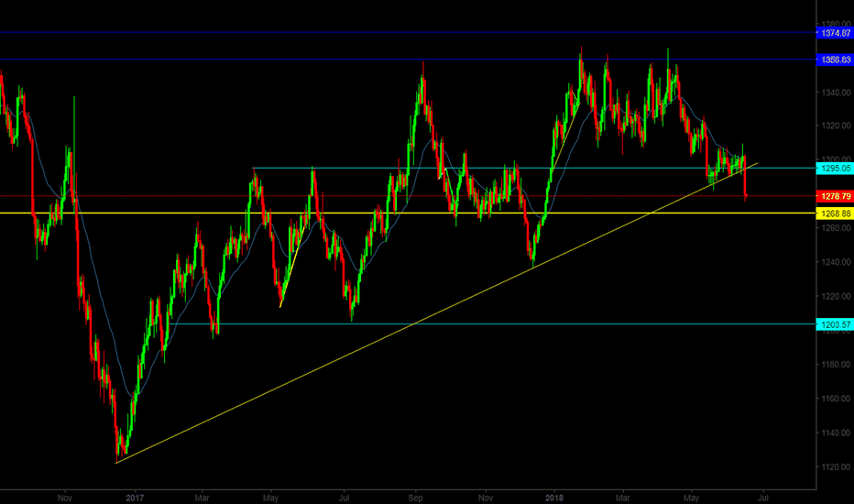
Task: Select the cyan horizontal line at 1295.05
Action: [533, 168]
